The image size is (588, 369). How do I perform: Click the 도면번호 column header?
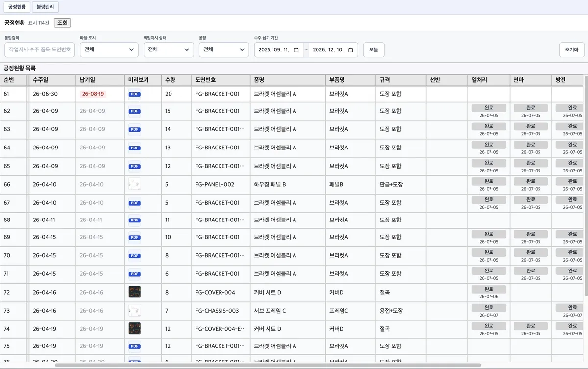(x=220, y=80)
